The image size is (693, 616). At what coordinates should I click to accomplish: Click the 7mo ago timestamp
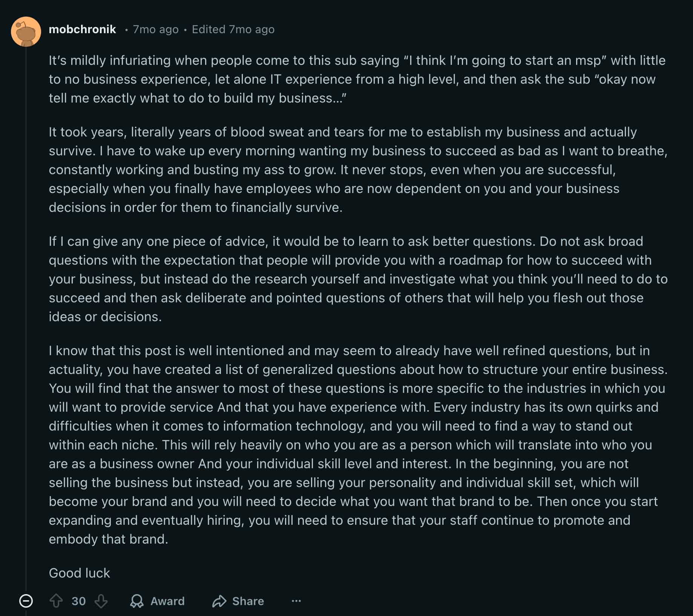155,29
